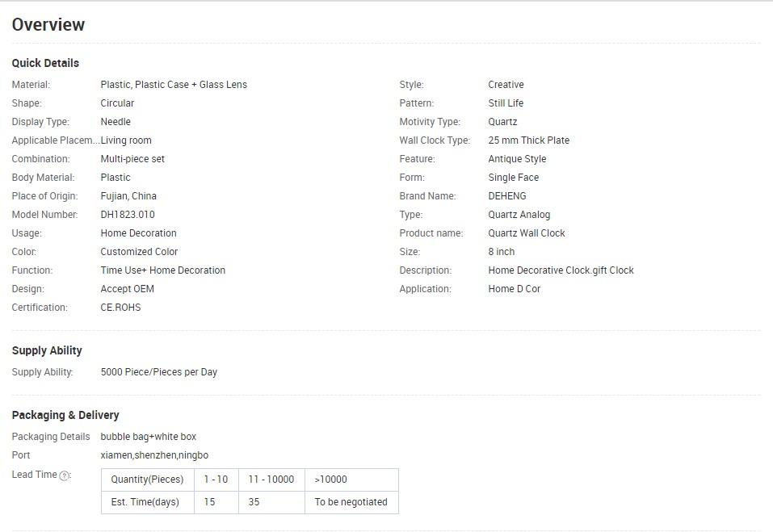773x532 pixels.
Task: Click the Quartz Wall Clock product name
Action: point(527,233)
